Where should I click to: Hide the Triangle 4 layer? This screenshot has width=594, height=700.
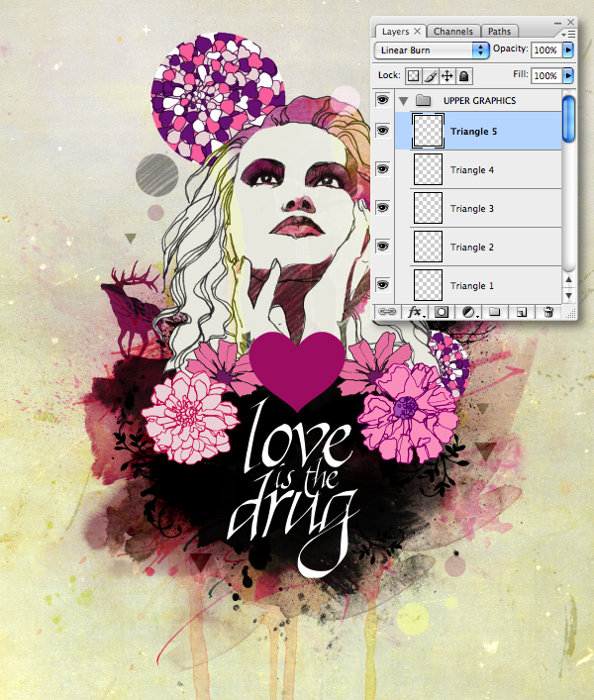383,169
